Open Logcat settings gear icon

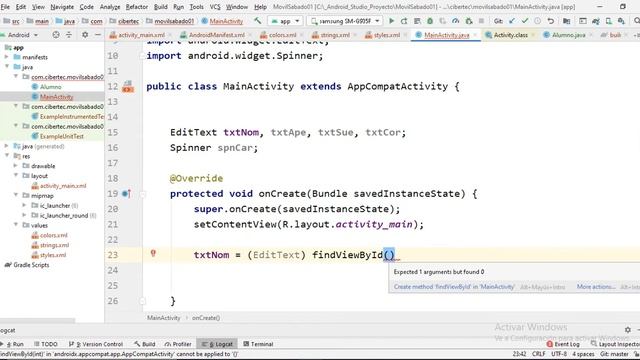pyautogui.click(x=628, y=329)
